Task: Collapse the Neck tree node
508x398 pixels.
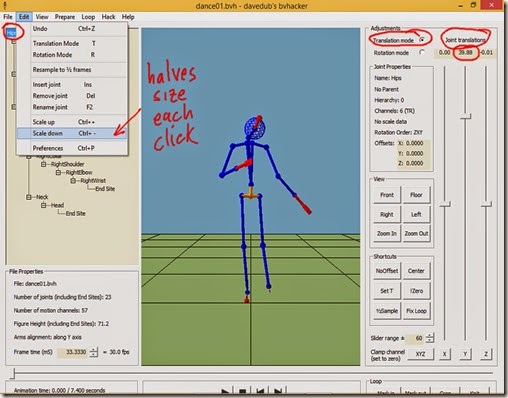Action: pyautogui.click(x=29, y=197)
